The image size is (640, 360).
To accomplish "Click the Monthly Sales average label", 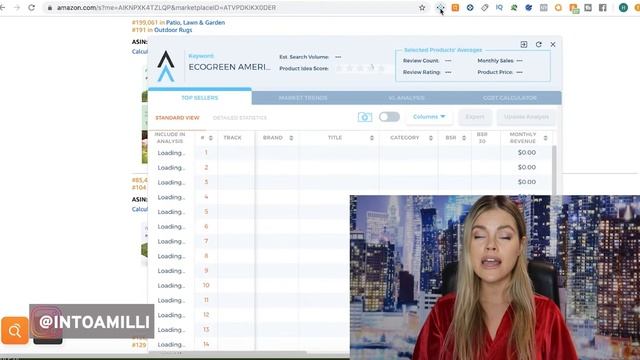I will 496,60.
